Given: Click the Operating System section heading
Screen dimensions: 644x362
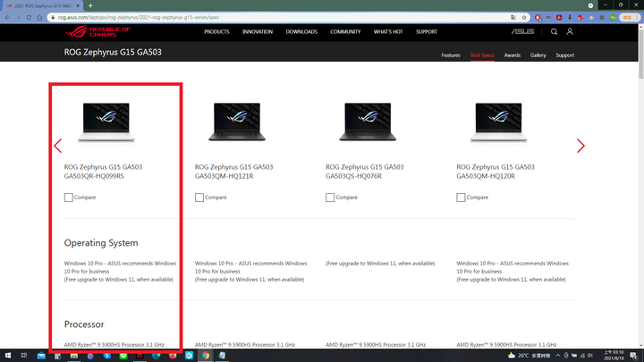Looking at the screenshot, I should coord(101,243).
